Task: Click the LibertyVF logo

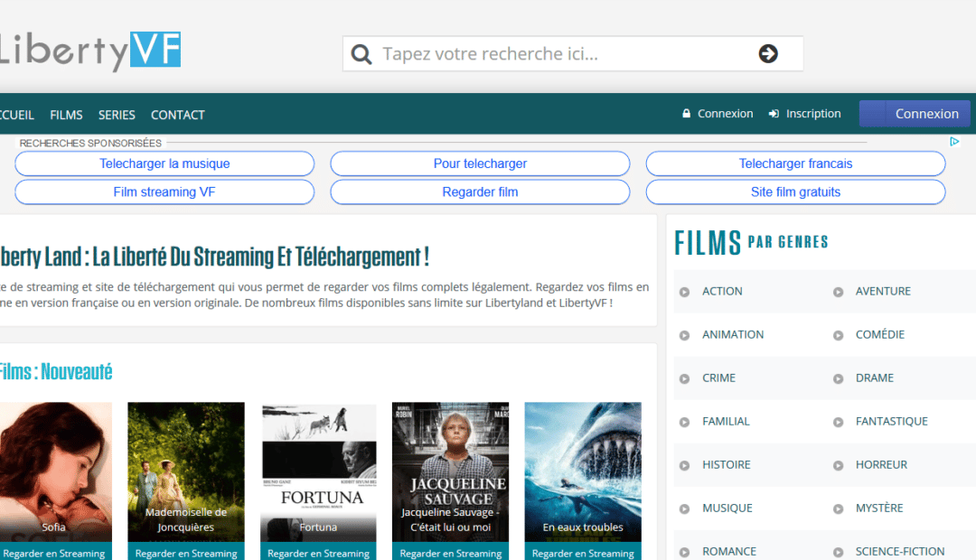Action: click(x=90, y=51)
